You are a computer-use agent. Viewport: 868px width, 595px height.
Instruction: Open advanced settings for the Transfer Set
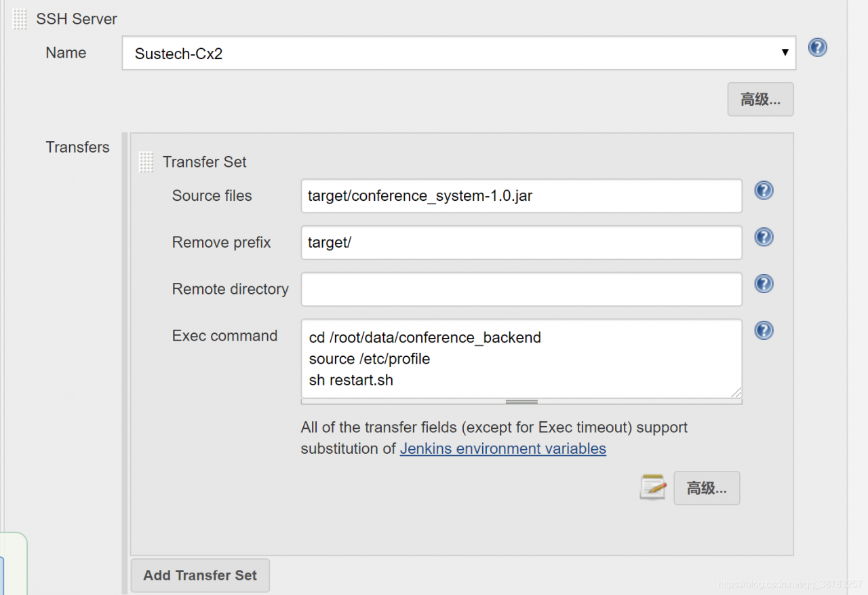tap(707, 488)
